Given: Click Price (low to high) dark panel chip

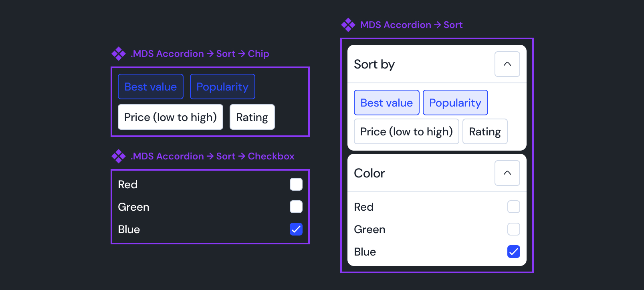Looking at the screenshot, I should pyautogui.click(x=170, y=117).
